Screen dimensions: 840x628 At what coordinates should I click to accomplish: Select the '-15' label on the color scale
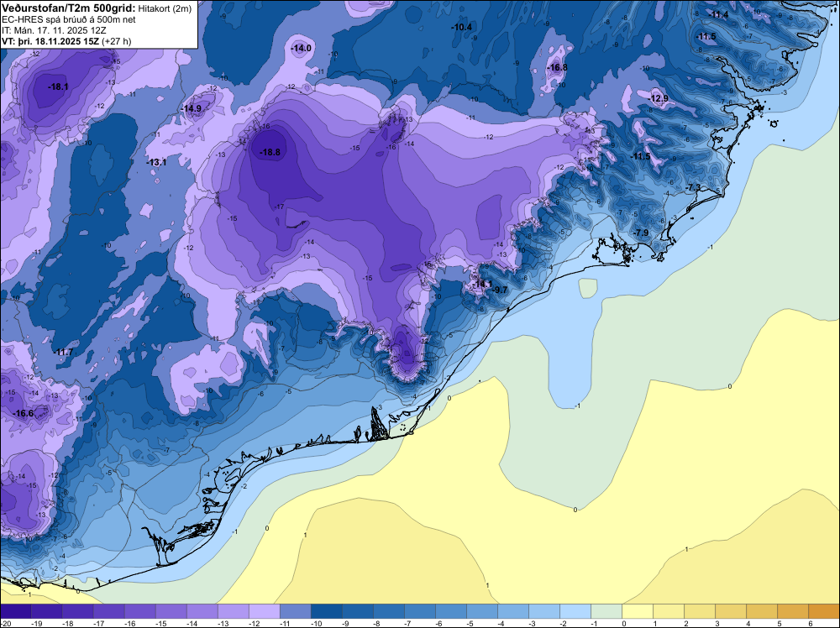tap(161, 624)
